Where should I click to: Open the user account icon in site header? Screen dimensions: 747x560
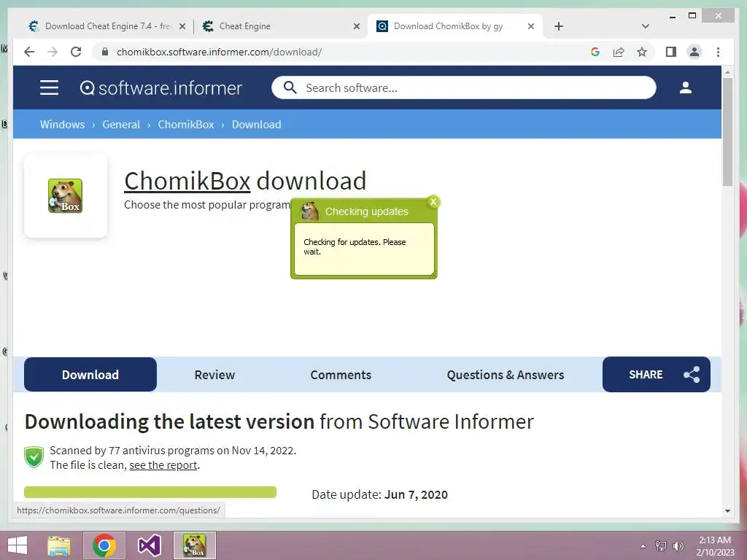pos(686,87)
